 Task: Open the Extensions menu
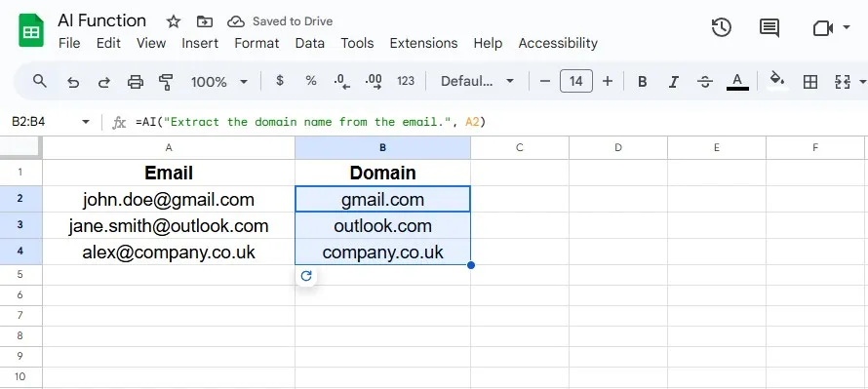[x=423, y=43]
